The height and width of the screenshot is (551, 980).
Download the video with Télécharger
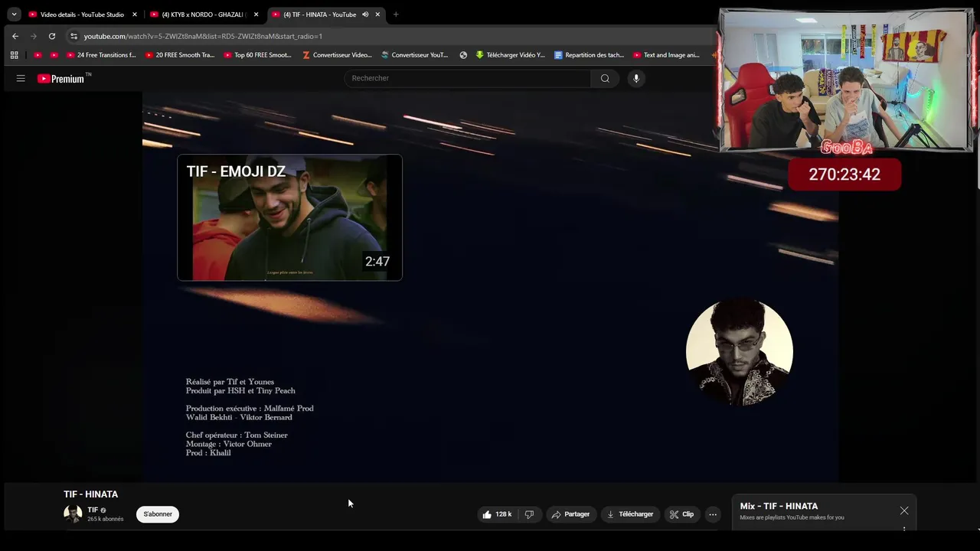point(630,514)
